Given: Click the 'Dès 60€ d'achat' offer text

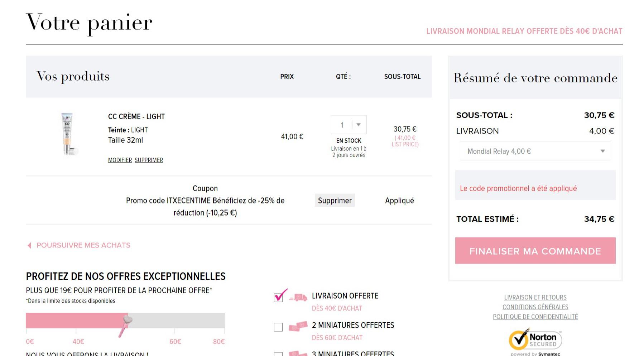Looking at the screenshot, I should pos(337,338).
